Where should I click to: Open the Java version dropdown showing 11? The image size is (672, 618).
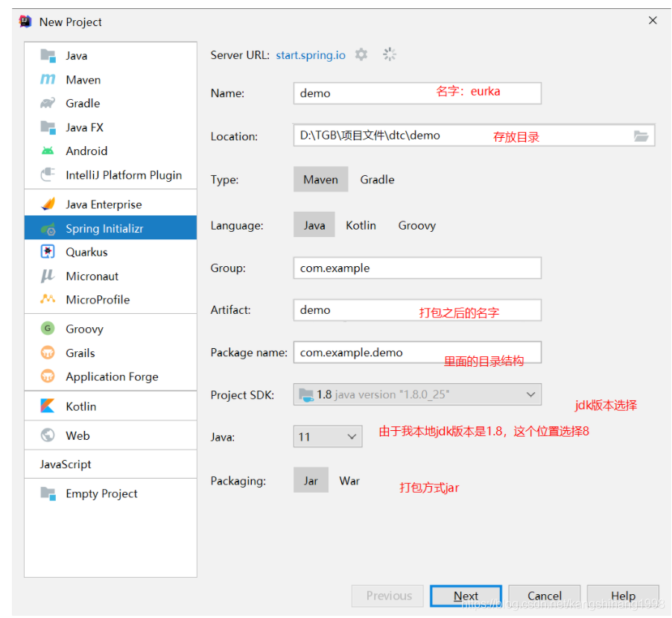(327, 437)
